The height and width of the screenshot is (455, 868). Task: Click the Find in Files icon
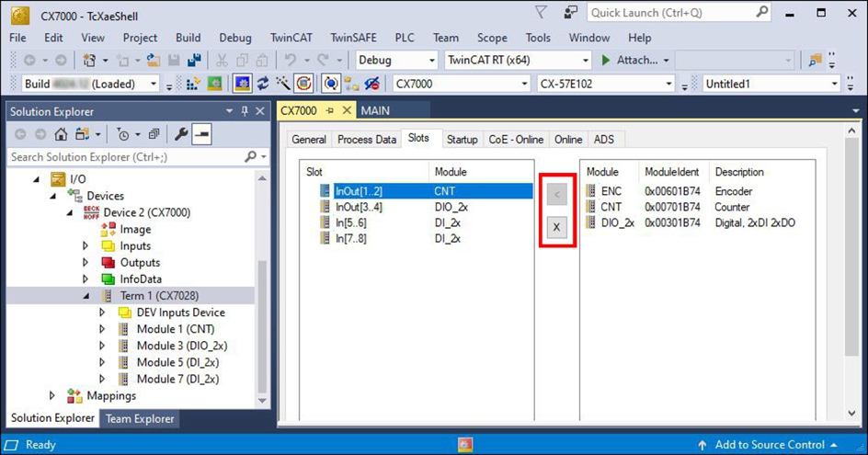pyautogui.click(x=815, y=60)
